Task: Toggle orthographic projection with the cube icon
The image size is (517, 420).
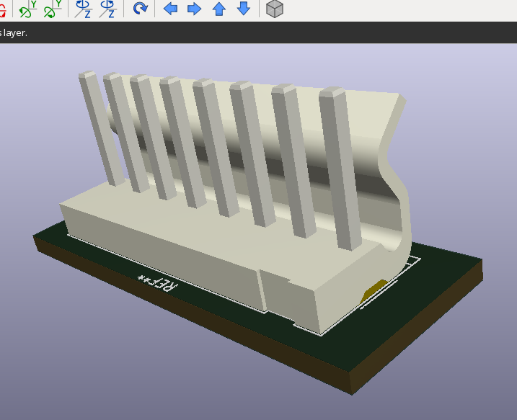Action: [275, 9]
